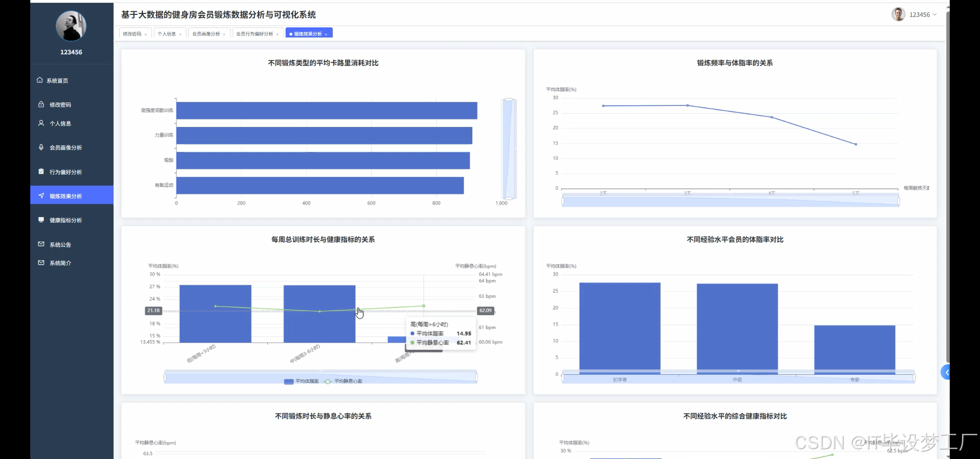
Task: Open 系统简介 in the sidebar menu
Action: 72,263
